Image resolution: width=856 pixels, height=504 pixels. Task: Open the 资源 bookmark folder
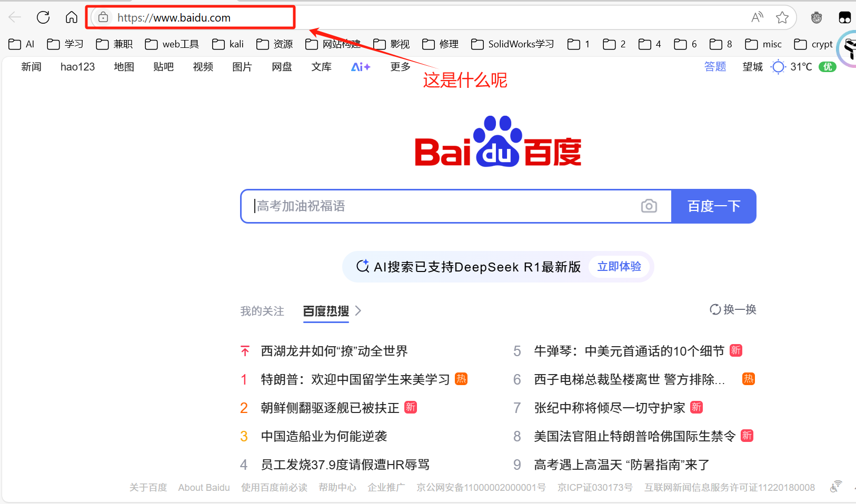click(275, 44)
